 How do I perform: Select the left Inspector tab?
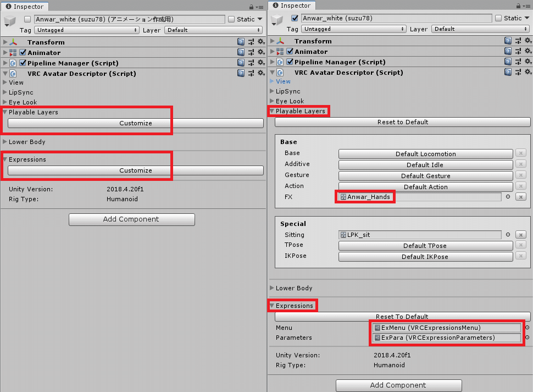pyautogui.click(x=25, y=7)
